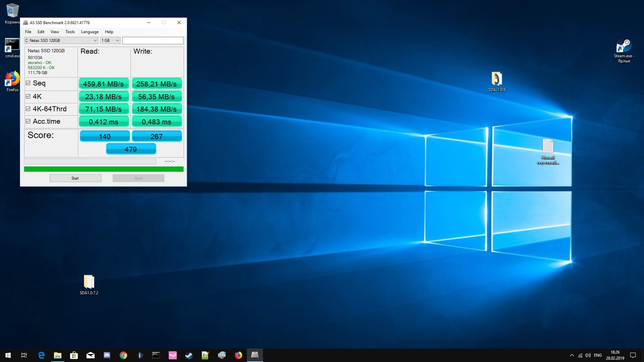Click the read access time 0,412 ms
The image size is (644, 362).
[x=104, y=122]
